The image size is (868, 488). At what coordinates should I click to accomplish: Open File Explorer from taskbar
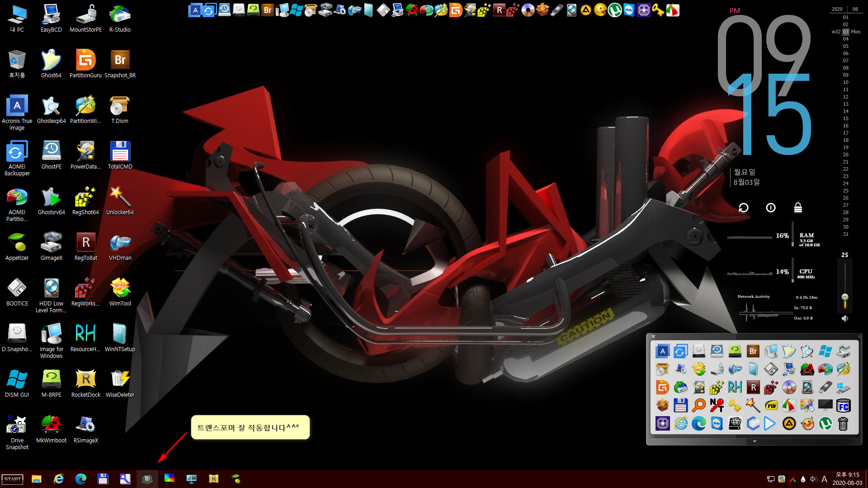37,479
